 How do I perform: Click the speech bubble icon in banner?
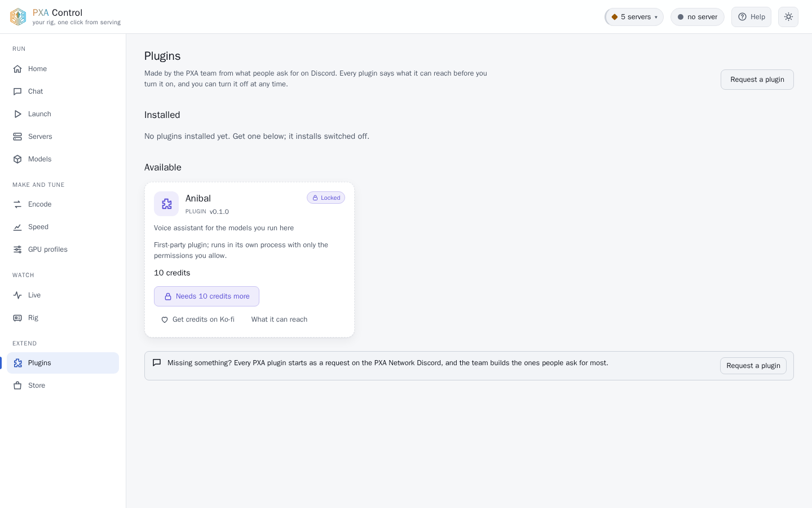tap(157, 363)
